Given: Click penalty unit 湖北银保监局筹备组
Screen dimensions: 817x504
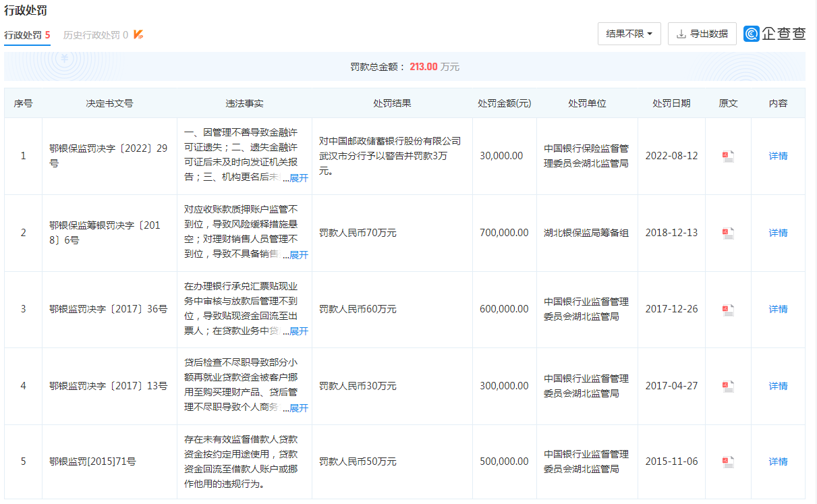Looking at the screenshot, I should [x=586, y=233].
